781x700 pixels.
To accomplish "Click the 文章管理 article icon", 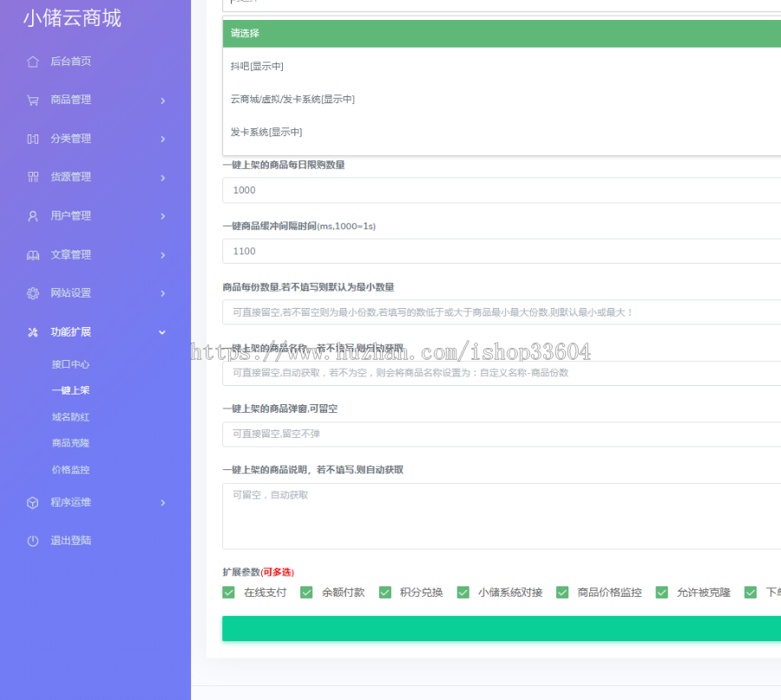I will [35, 254].
